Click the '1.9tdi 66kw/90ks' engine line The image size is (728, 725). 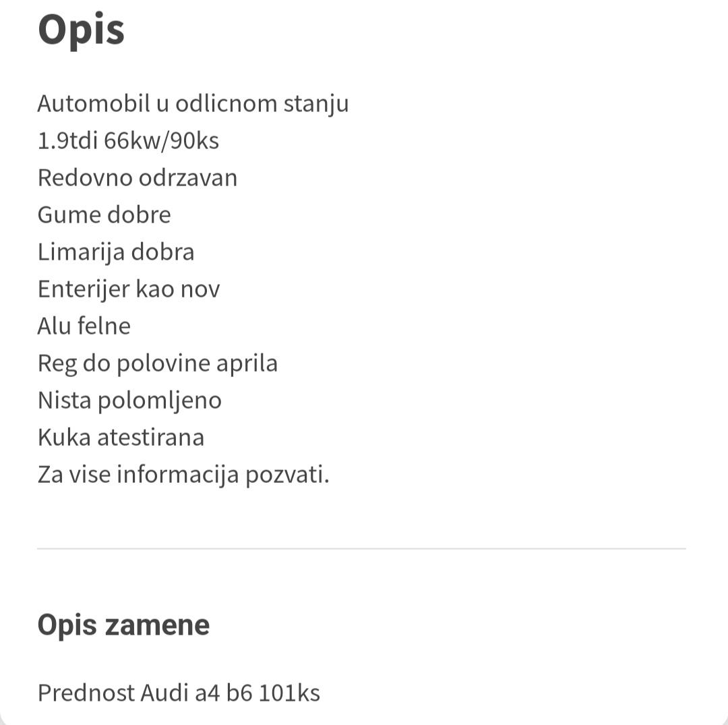coord(128,141)
